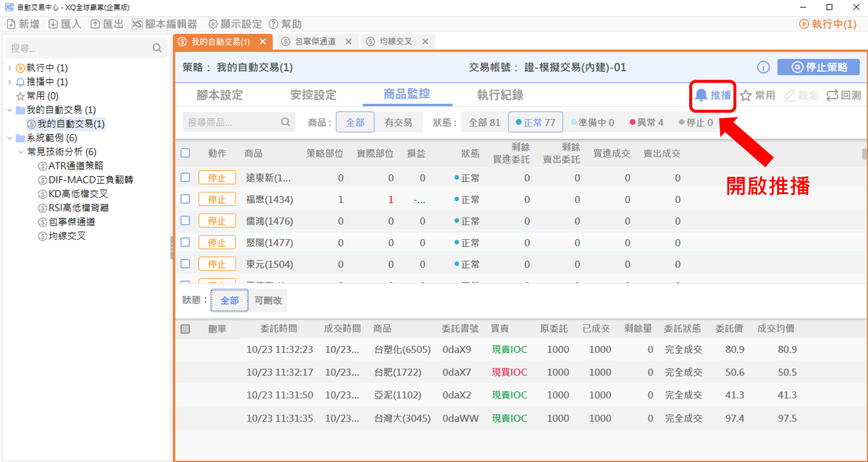This screenshot has width=868, height=462.
Task: Click 停止 button for 東元(1504)
Action: point(217,264)
